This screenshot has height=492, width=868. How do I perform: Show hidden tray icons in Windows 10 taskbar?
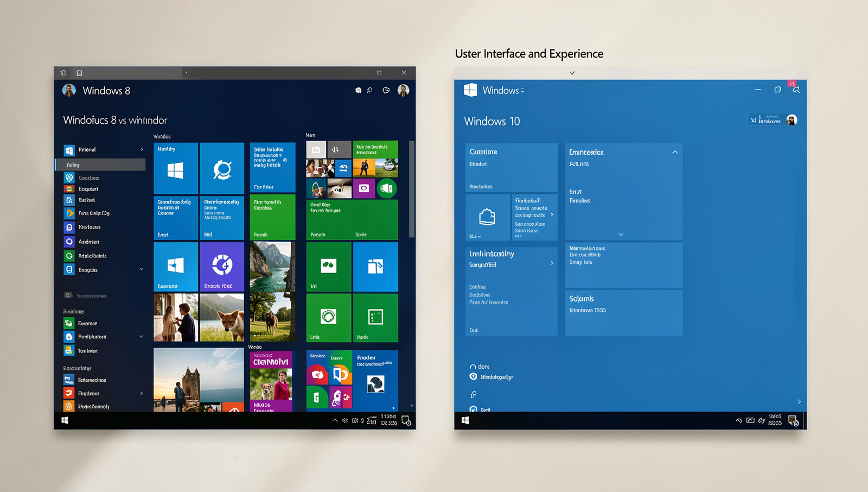(x=738, y=420)
